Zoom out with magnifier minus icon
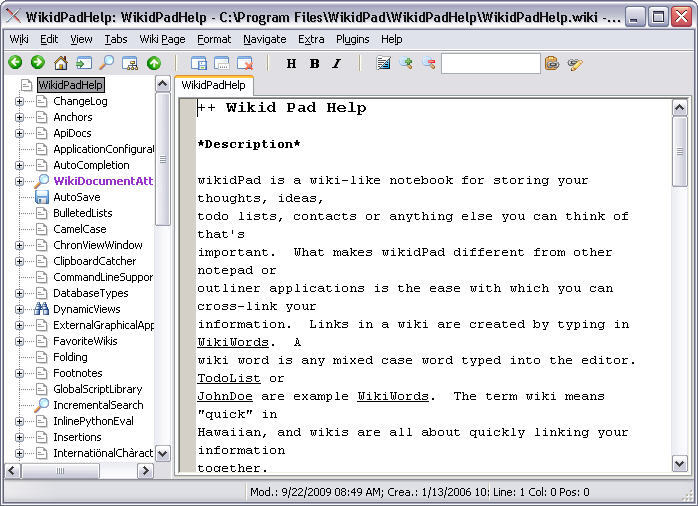This screenshot has width=698, height=506. (429, 63)
